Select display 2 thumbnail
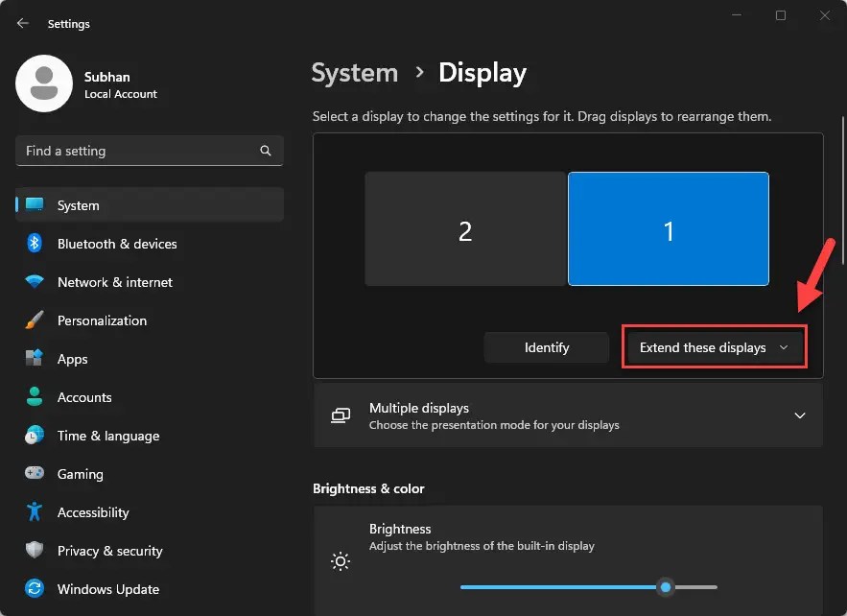The height and width of the screenshot is (616, 847). click(x=465, y=228)
